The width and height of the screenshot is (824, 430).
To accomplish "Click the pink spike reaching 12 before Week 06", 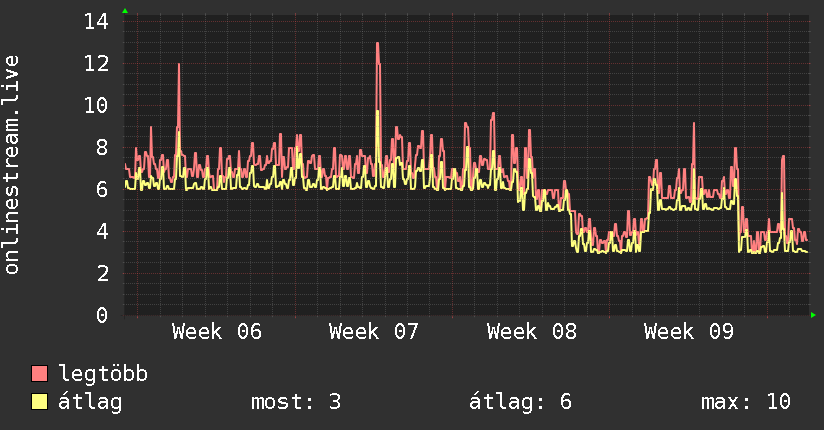I will (179, 65).
